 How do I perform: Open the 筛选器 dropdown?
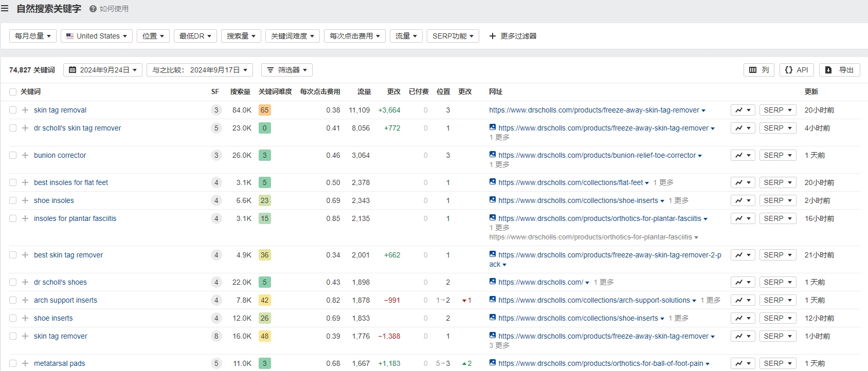point(287,70)
